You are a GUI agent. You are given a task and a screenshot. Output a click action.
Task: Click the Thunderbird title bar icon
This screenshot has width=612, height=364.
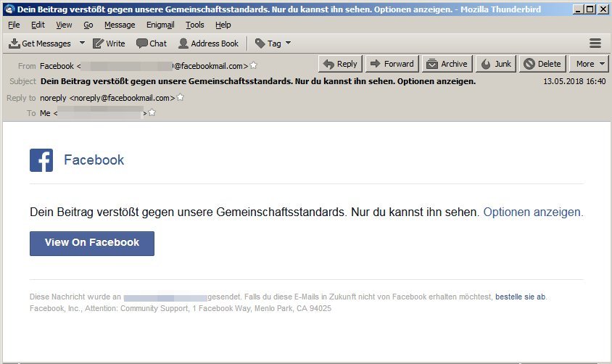tap(9, 9)
